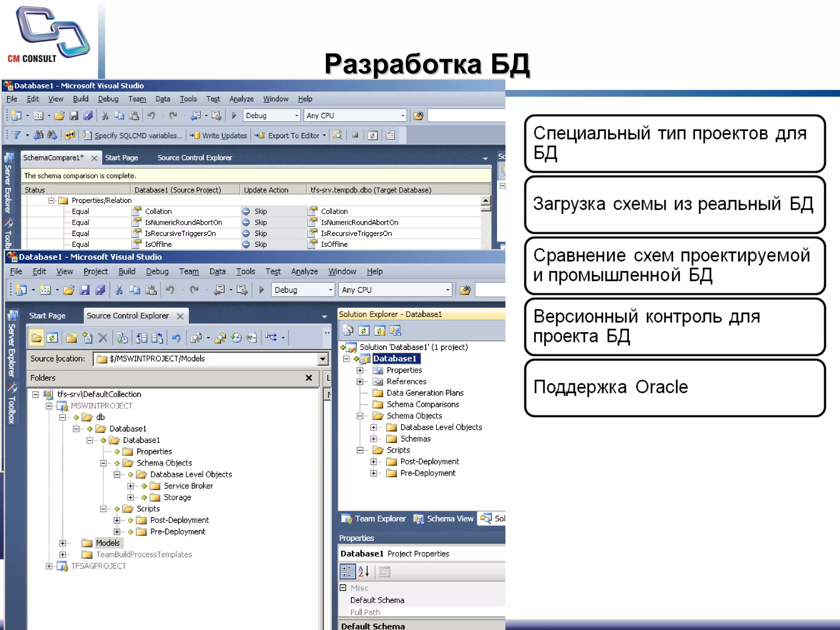Click Save All icon in lower toolbar
Screen dimensions: 840x630
point(100,290)
